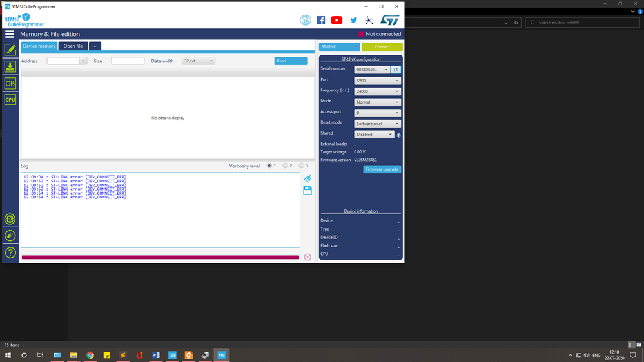Open the Serial number dropdown

(x=372, y=70)
